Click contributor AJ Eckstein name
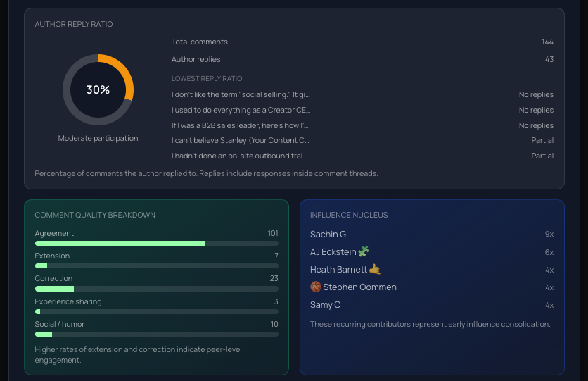Screen dimensions: 588x381 (333, 252)
